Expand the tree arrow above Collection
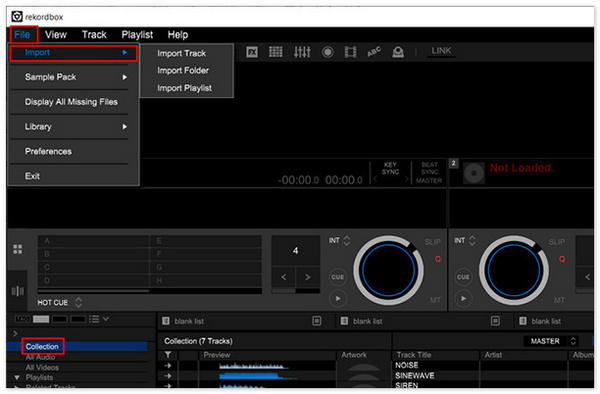This screenshot has height=394, width=600. coord(15,334)
